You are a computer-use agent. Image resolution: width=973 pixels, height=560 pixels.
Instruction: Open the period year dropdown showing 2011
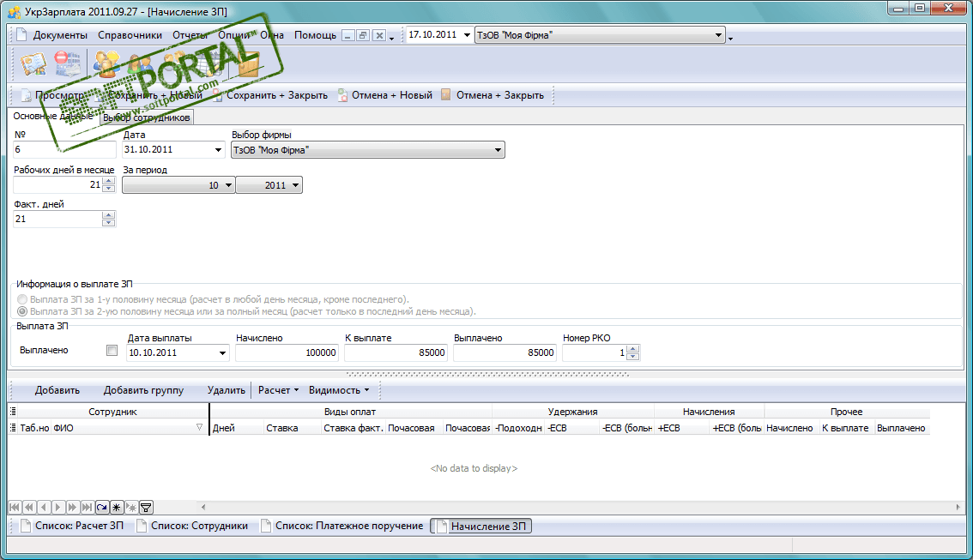click(x=295, y=184)
